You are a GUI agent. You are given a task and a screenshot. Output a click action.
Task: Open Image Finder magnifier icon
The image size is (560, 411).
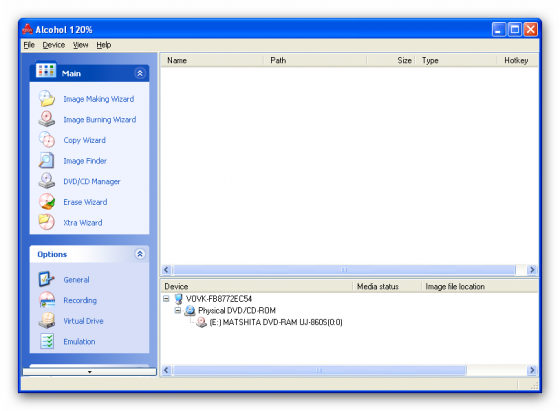tap(47, 160)
